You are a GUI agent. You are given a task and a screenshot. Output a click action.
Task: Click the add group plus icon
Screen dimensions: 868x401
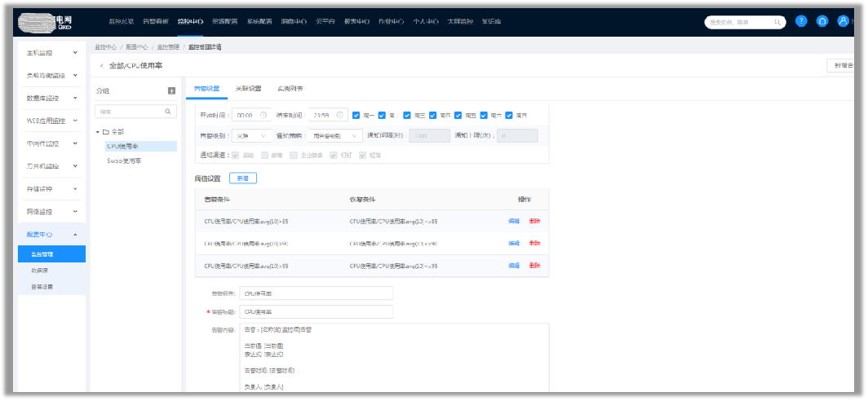coord(171,91)
